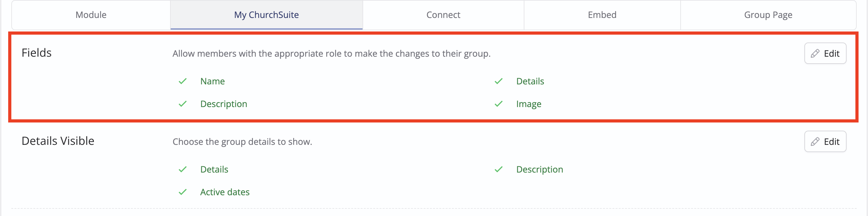Click the Image field label

pos(529,104)
